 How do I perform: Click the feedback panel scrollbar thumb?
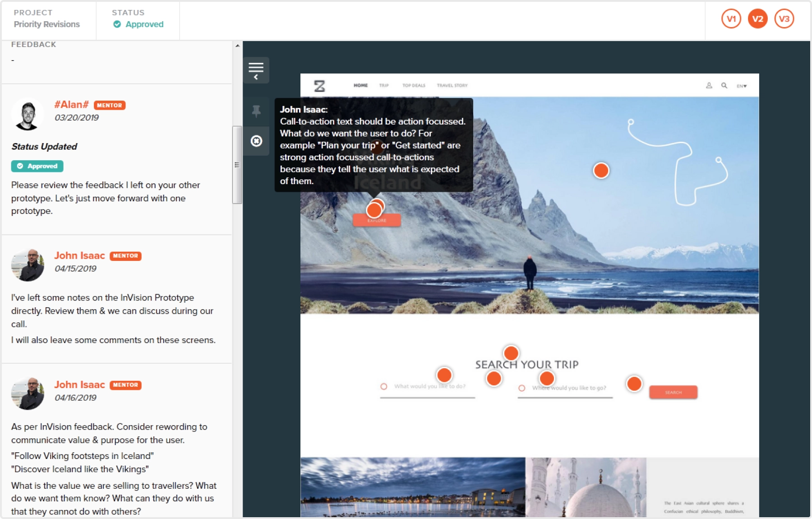(237, 165)
